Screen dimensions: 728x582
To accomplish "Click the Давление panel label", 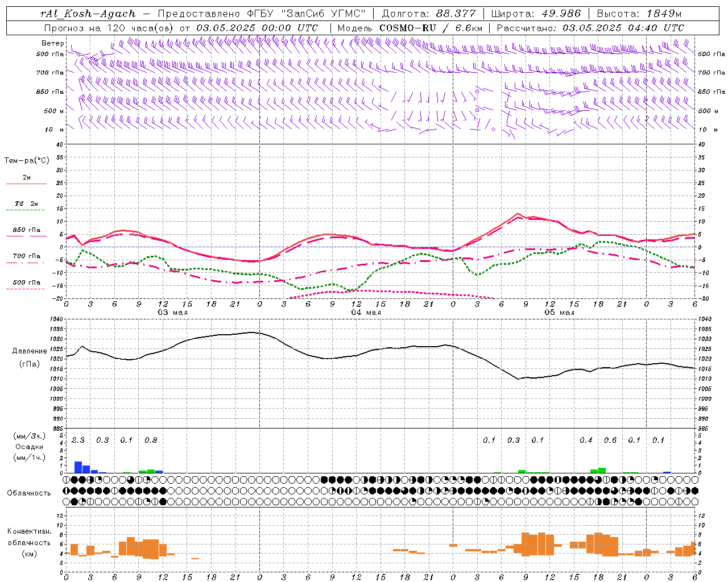I will 30,351.
